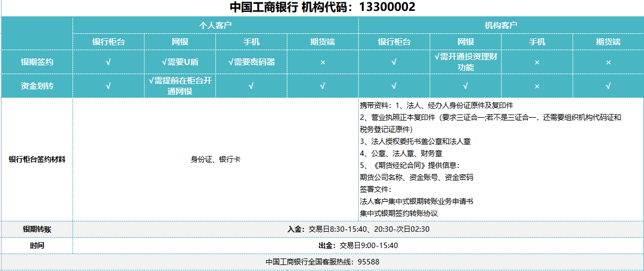Image resolution: width=644 pixels, height=271 pixels.
Task: Click the √需开通投资理财功能 cell
Action: [465, 62]
